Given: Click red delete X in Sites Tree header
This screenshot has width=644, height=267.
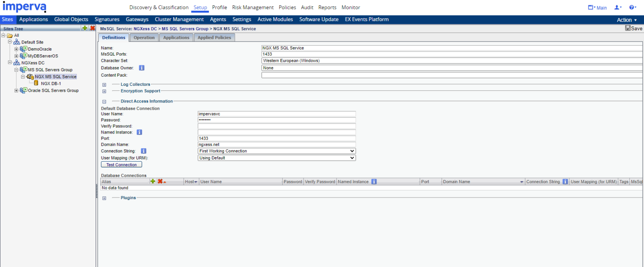Looking at the screenshot, I should 92,28.
